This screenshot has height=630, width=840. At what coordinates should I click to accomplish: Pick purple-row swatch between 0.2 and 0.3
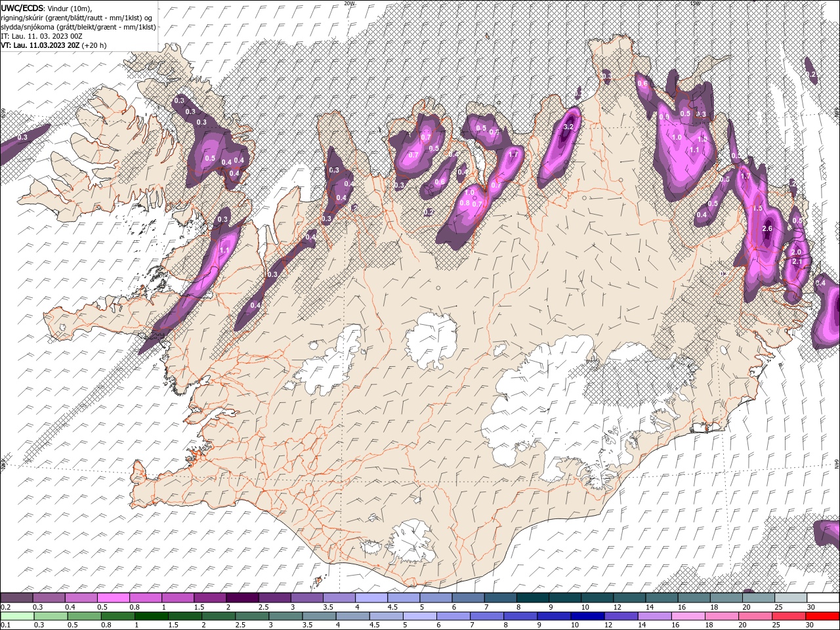(x=16, y=598)
